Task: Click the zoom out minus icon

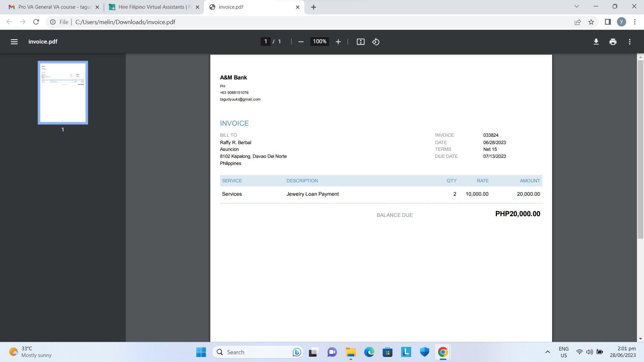Action: [301, 42]
